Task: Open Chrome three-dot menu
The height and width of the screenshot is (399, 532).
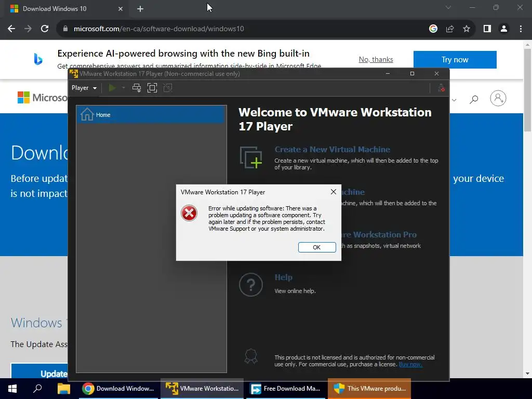Action: coord(521,29)
